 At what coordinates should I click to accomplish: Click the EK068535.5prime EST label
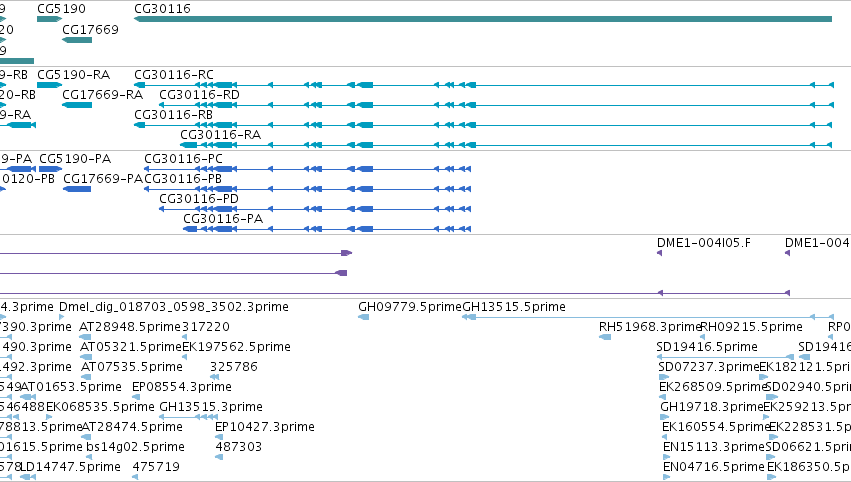point(100,407)
